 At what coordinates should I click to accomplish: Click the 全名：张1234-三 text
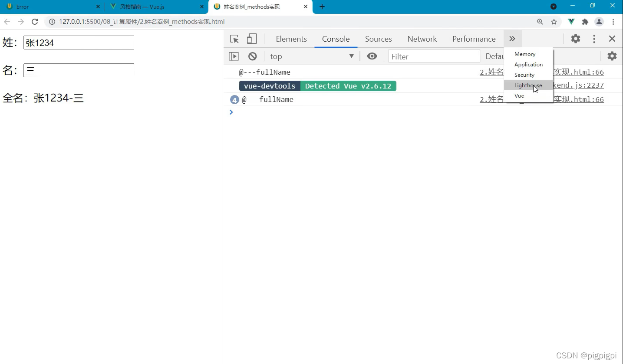tap(43, 98)
